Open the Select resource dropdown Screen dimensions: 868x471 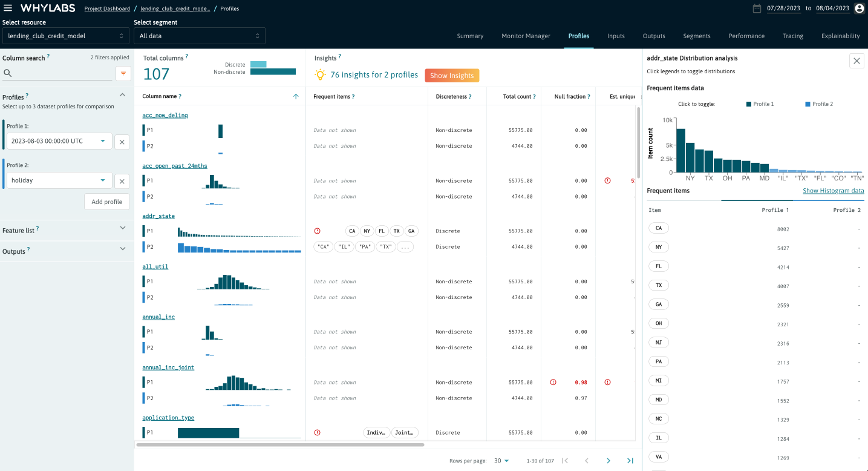[65, 36]
